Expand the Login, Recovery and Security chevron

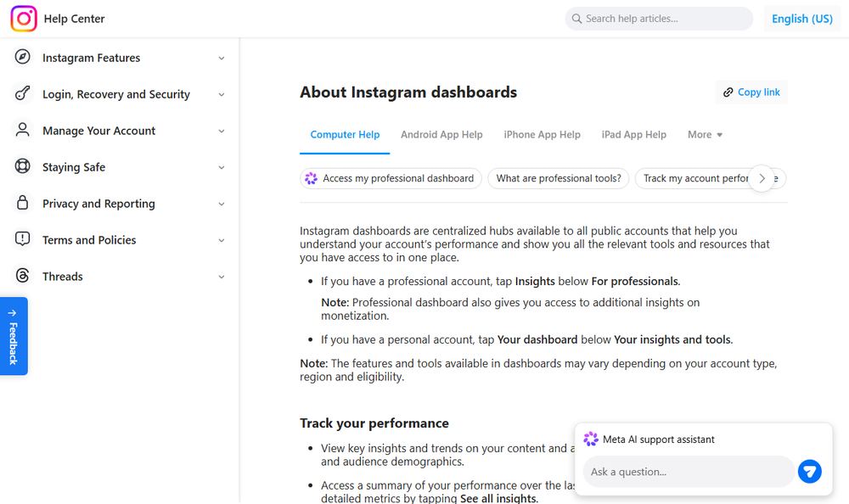[x=222, y=94]
